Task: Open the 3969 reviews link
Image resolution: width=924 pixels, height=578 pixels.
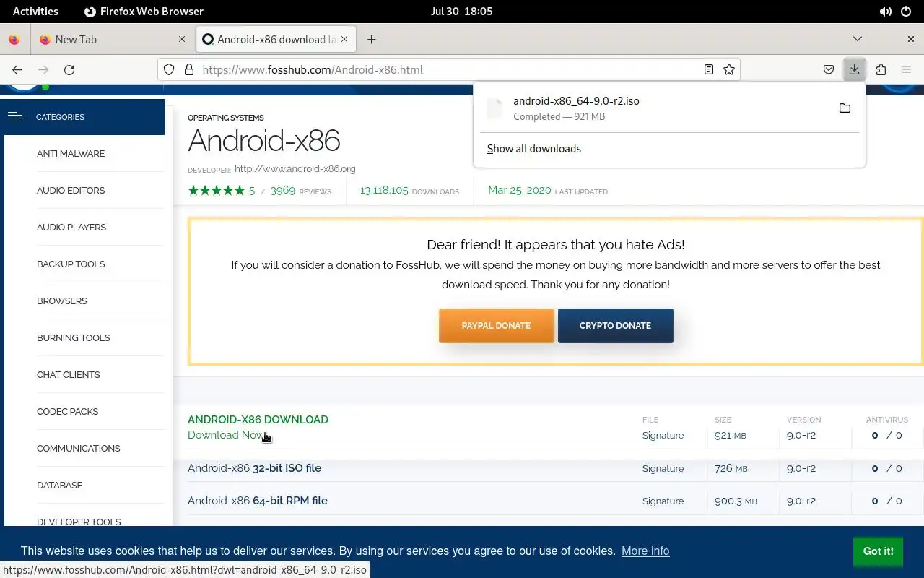Action: click(301, 191)
